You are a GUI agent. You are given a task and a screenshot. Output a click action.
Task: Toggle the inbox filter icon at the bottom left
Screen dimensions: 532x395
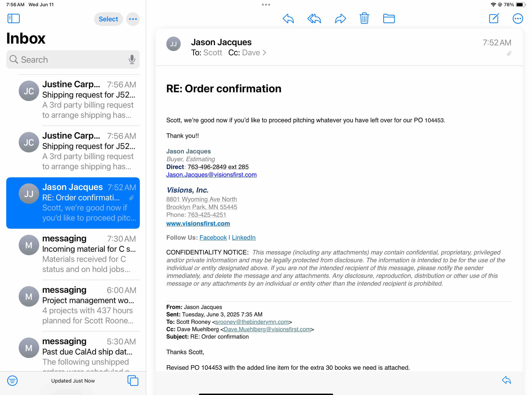click(12, 380)
